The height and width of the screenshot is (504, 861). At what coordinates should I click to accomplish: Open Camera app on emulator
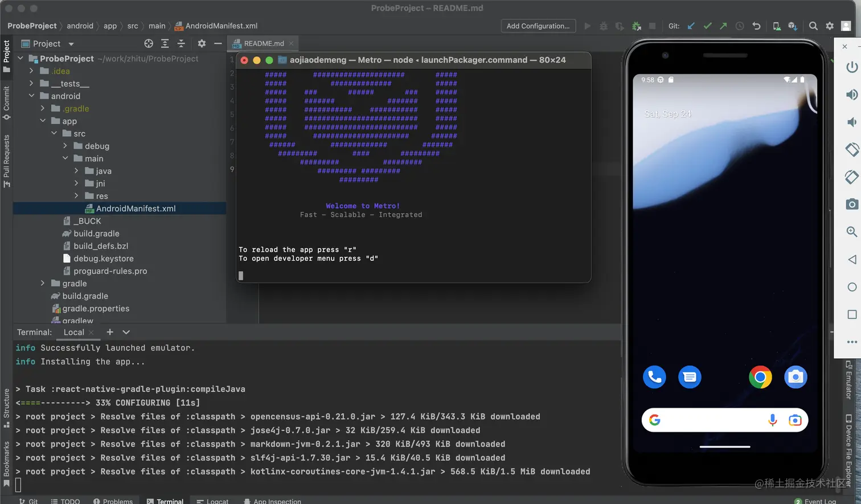[x=796, y=377]
